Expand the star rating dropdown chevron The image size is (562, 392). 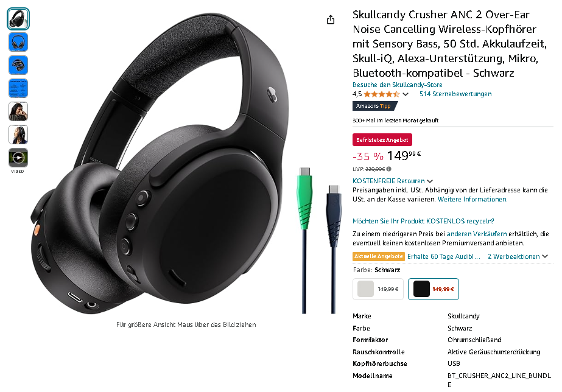click(x=406, y=94)
